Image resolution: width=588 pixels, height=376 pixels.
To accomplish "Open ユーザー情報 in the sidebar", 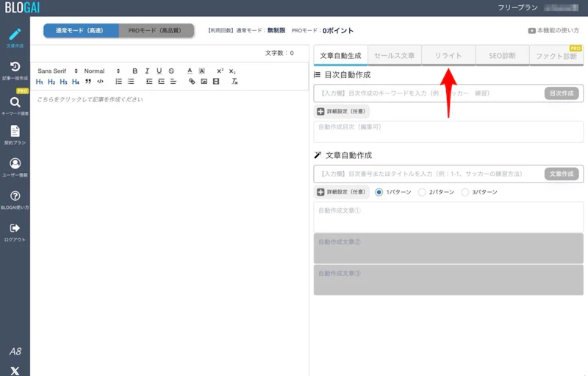I will [15, 167].
